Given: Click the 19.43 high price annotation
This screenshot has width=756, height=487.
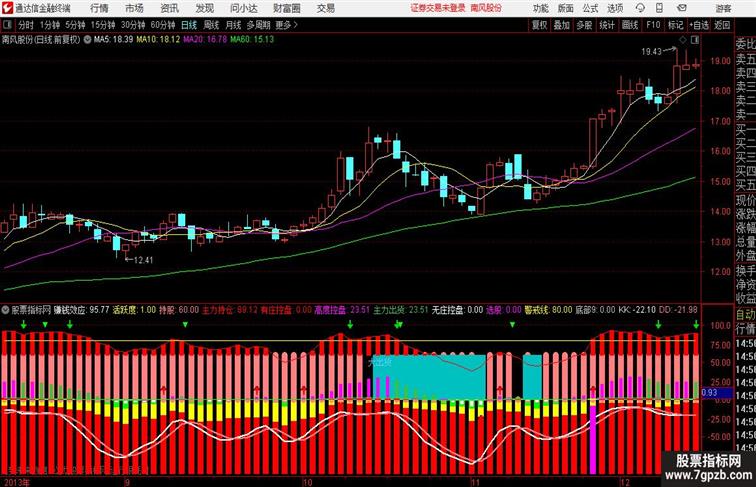Looking at the screenshot, I should pyautogui.click(x=651, y=52).
